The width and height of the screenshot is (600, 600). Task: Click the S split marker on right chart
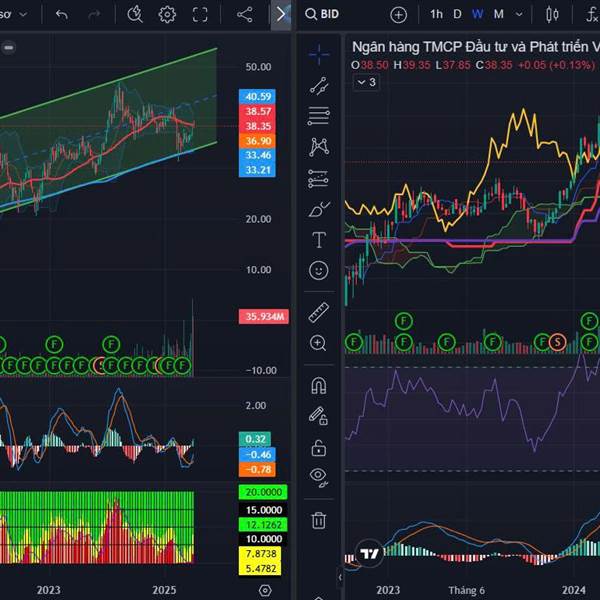(x=558, y=342)
